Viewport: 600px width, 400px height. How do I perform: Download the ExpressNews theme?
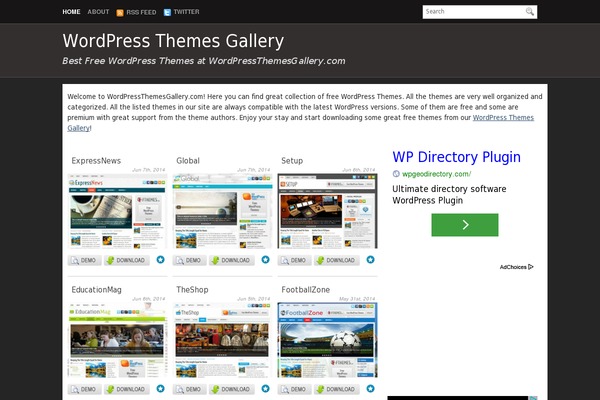click(127, 260)
